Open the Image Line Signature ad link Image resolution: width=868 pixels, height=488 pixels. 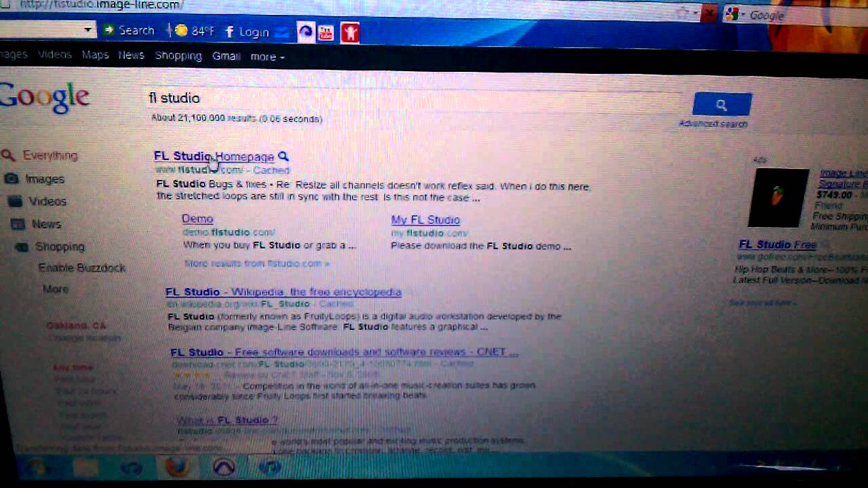(x=843, y=178)
